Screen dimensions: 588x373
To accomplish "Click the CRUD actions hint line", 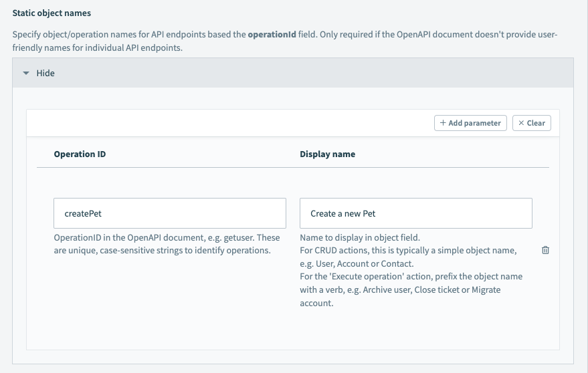I will [407, 251].
